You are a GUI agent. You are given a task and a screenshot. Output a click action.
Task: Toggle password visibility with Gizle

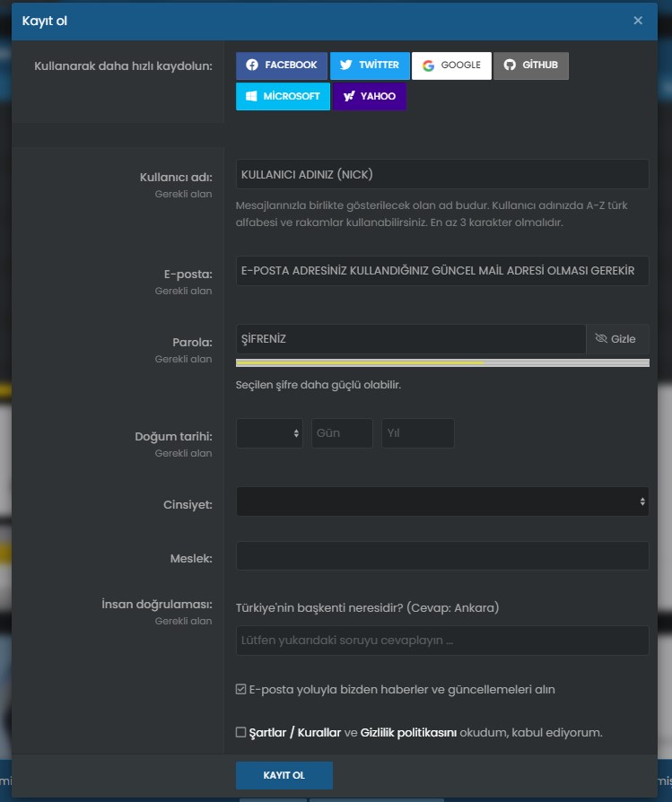click(x=617, y=338)
